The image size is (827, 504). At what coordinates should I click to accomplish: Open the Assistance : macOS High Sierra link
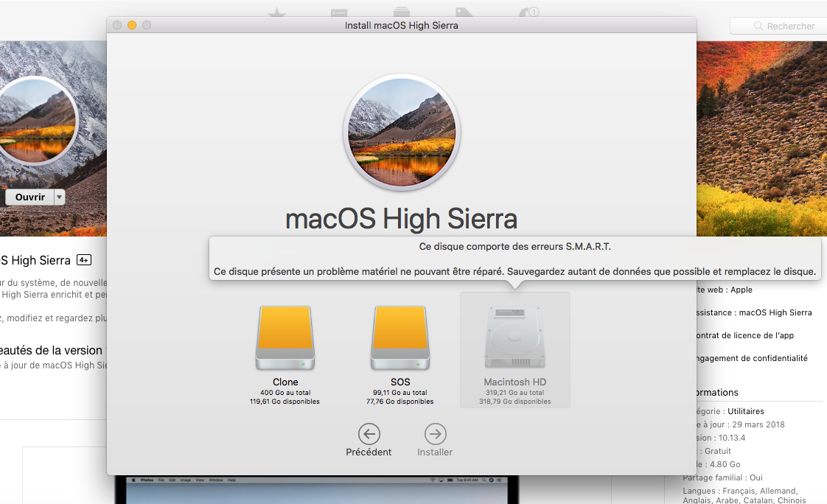coord(754,312)
